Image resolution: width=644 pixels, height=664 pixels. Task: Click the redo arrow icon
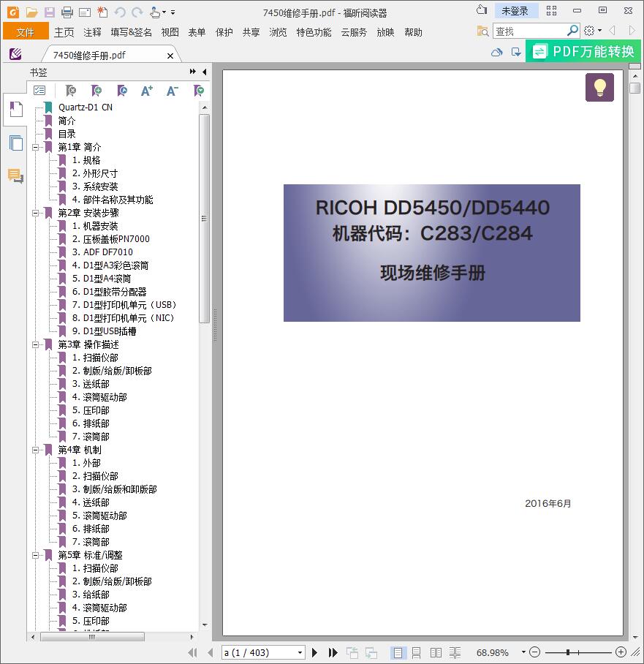[137, 12]
